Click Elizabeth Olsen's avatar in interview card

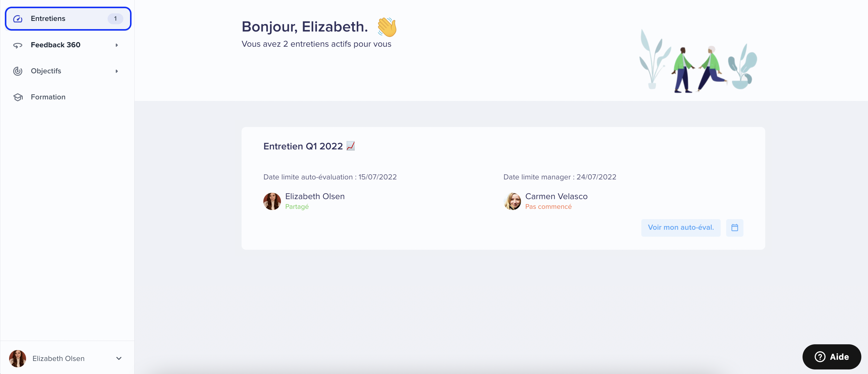272,201
